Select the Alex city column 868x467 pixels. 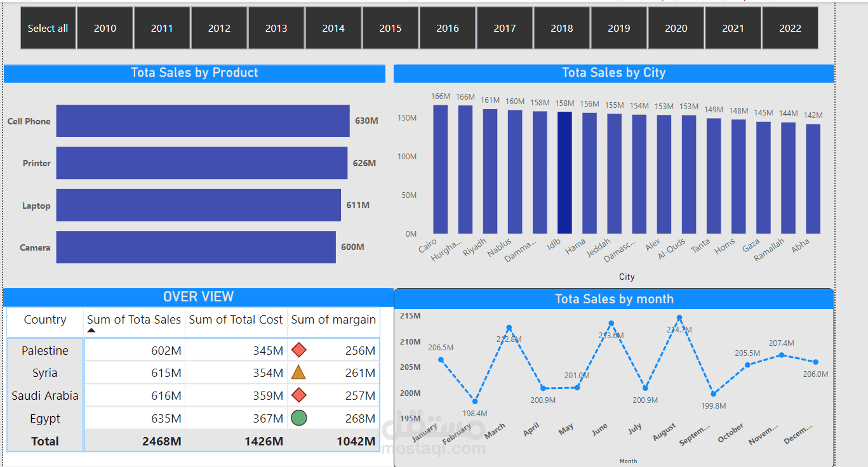pos(664,174)
